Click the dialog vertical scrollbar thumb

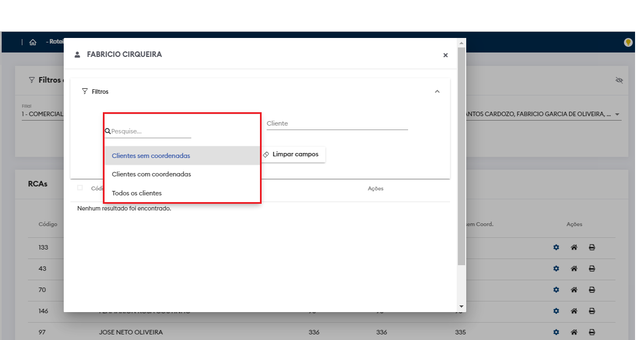tap(461, 156)
